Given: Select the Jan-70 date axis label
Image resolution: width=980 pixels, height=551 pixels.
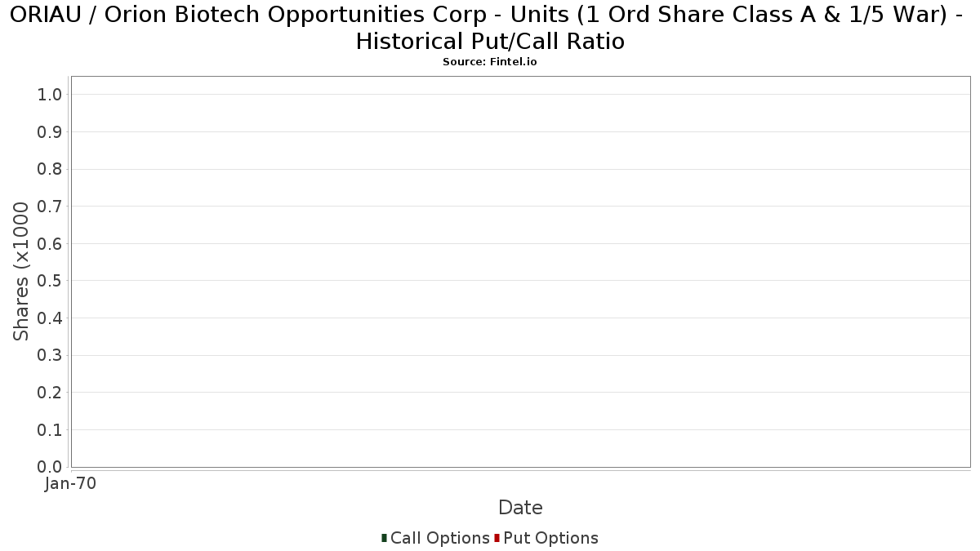Looking at the screenshot, I should pos(71,483).
